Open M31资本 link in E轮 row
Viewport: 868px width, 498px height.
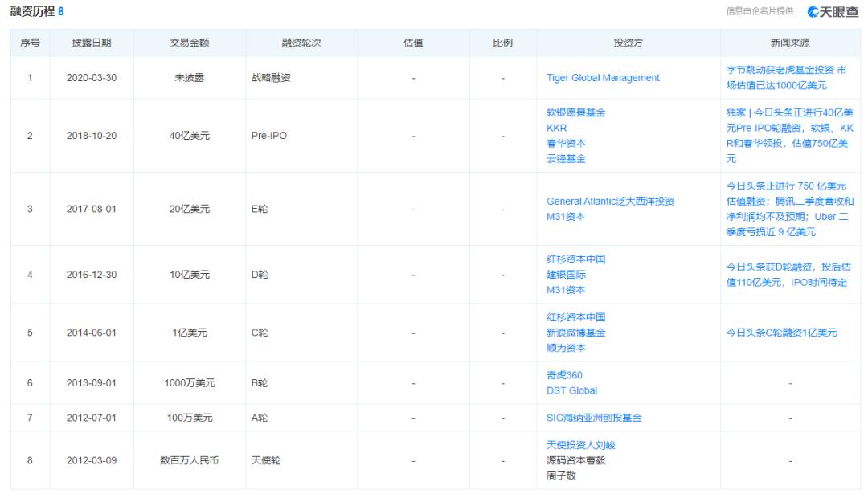tap(566, 217)
